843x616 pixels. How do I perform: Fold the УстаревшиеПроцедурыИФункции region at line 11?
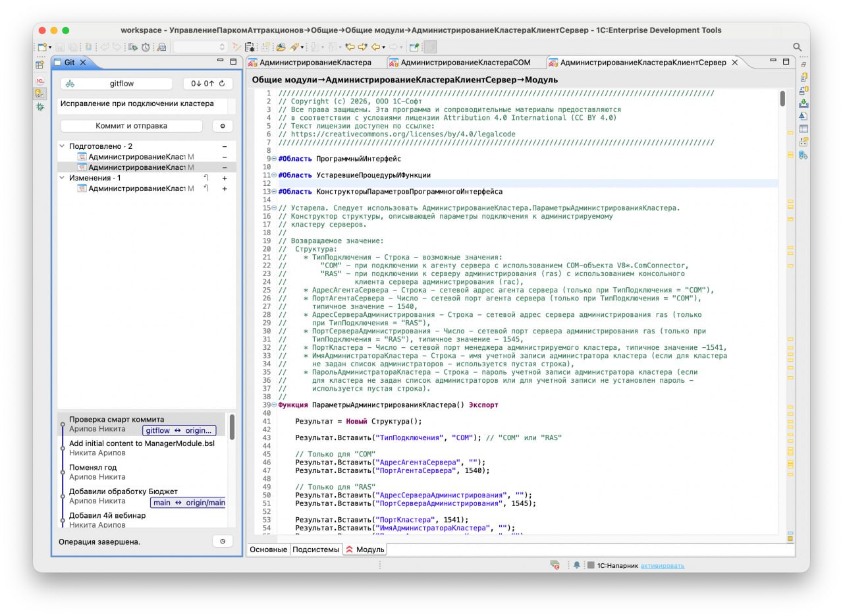coord(274,175)
